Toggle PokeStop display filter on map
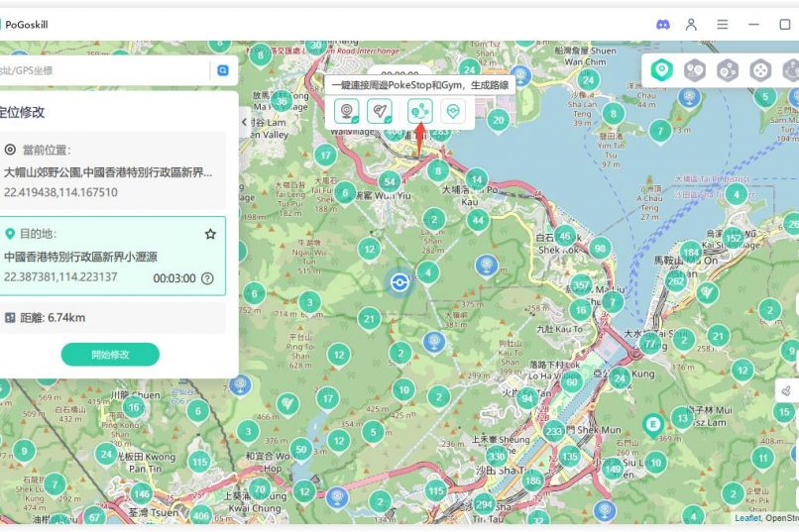Screen dimensions: 799x532 click(346, 111)
